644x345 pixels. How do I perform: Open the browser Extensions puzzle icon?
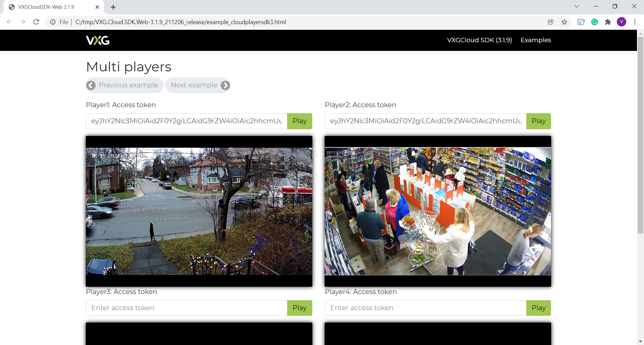click(608, 22)
